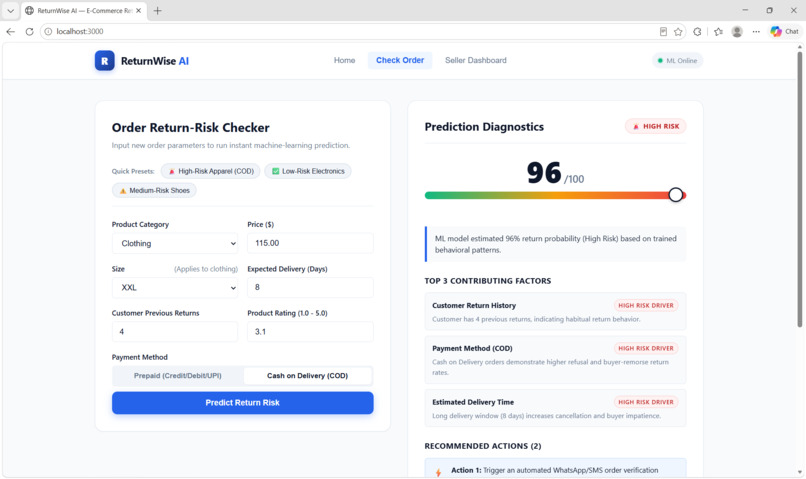This screenshot has width=806, height=479.
Task: Click the Predict Return Risk button
Action: pos(243,403)
